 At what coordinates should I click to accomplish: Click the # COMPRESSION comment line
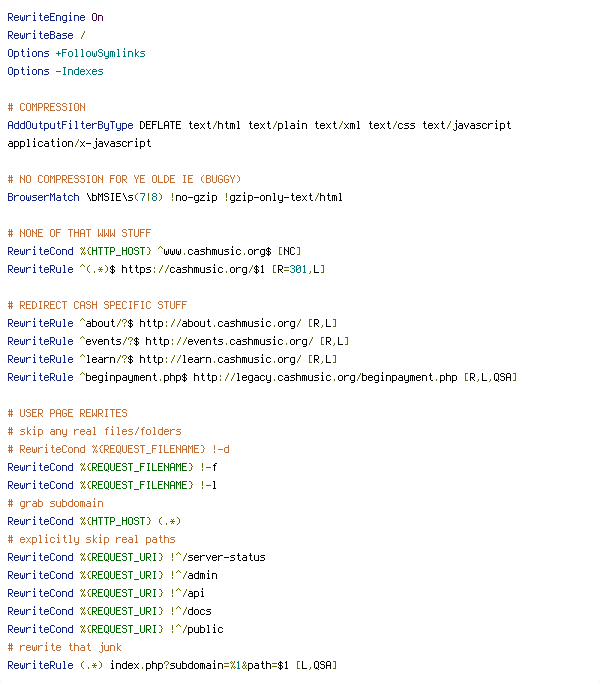(x=46, y=107)
